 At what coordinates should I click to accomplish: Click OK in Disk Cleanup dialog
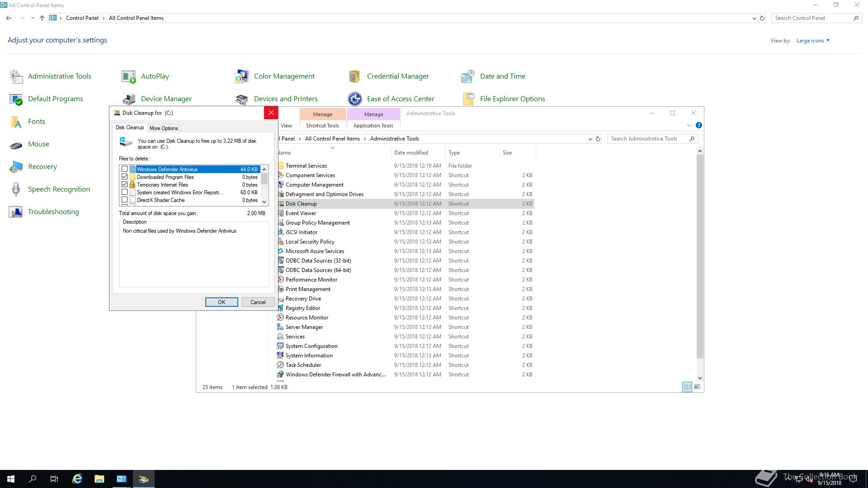pyautogui.click(x=222, y=302)
